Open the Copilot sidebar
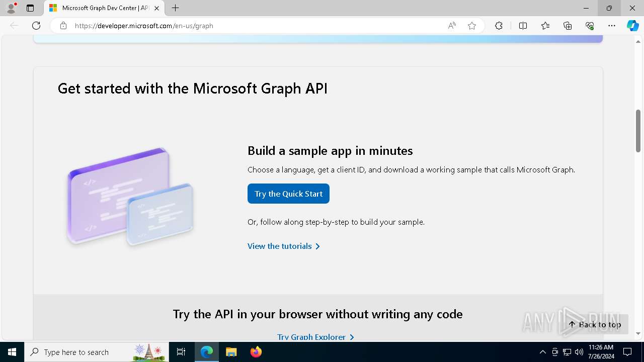Screen dimensions: 644x362 (x=632, y=26)
